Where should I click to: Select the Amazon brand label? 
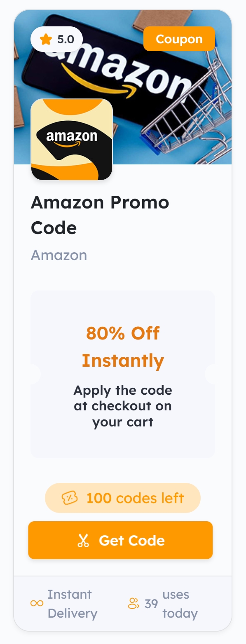(59, 255)
